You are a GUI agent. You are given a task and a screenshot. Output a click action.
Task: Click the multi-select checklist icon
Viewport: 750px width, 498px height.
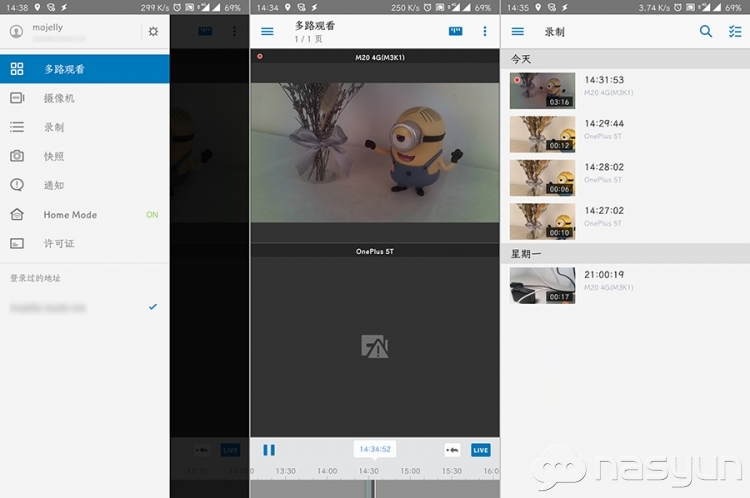(x=735, y=32)
